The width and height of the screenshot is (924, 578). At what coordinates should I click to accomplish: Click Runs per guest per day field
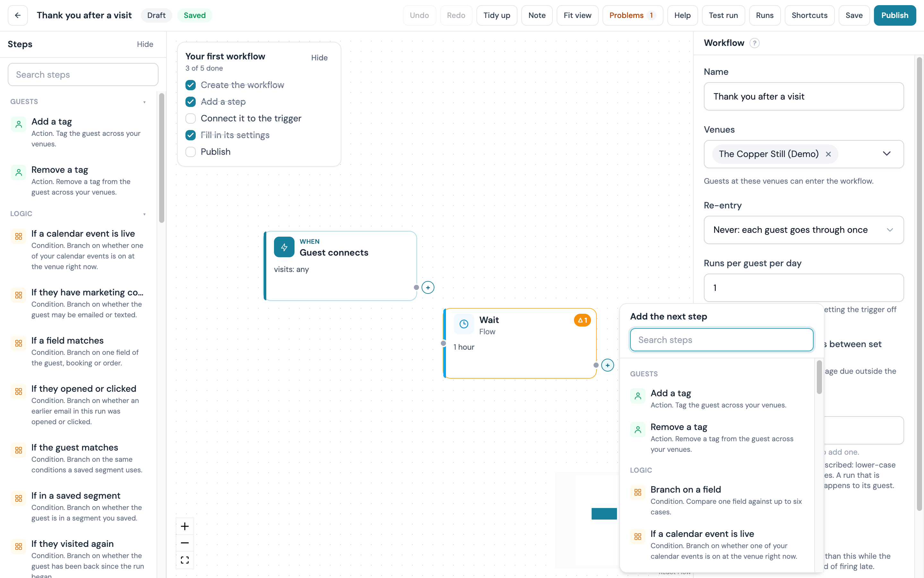pyautogui.click(x=803, y=287)
